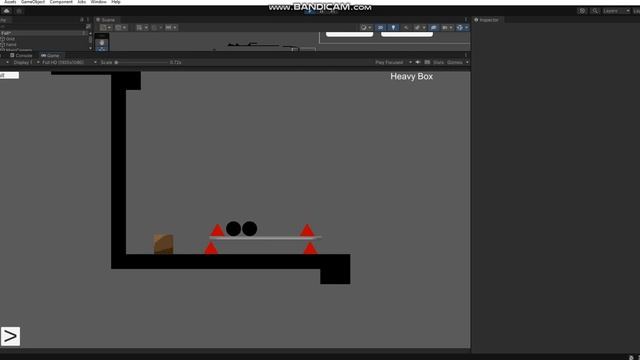Open the Assets menu
This screenshot has width=640, height=360.
(10, 2)
